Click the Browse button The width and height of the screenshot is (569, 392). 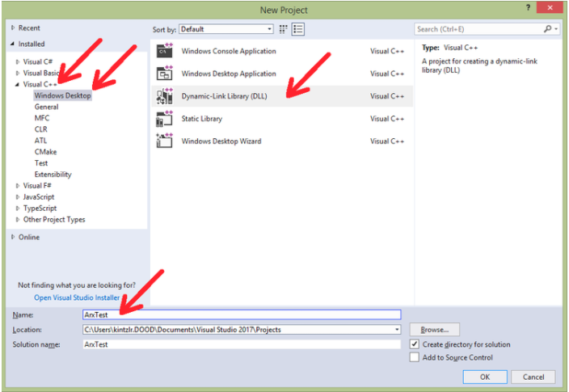pyautogui.click(x=434, y=330)
